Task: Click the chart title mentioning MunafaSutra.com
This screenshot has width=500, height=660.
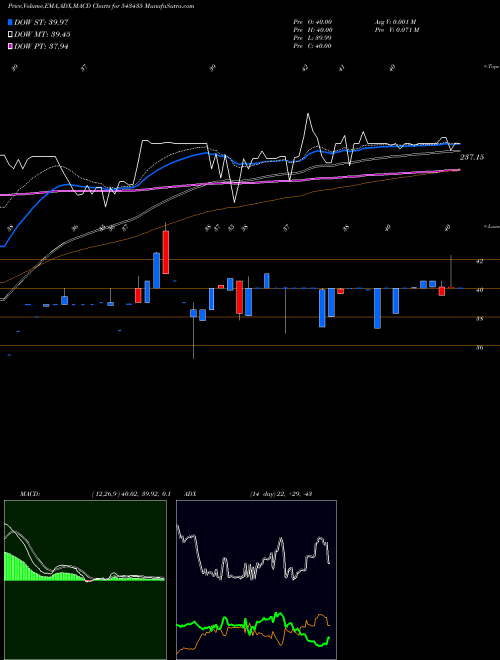Action: (101, 6)
